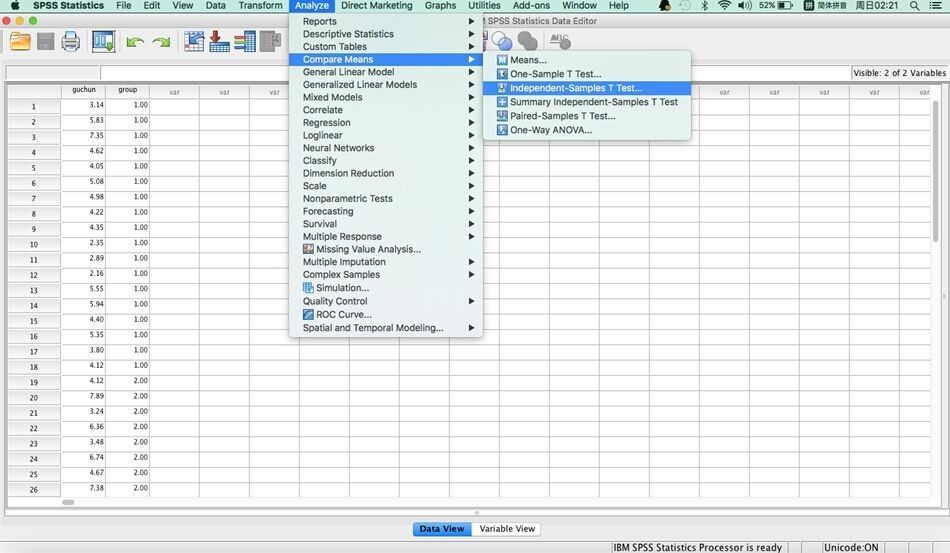
Task: Expand Spatial and Temporal Modeling submenu
Action: [386, 328]
